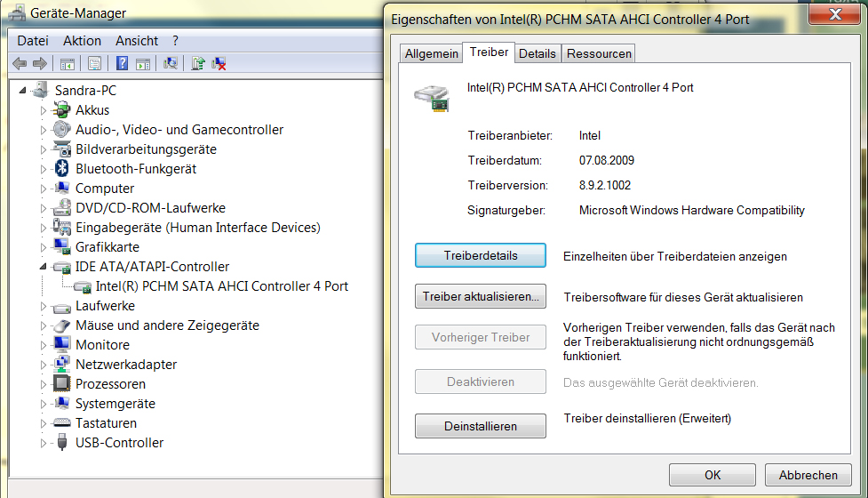868x498 pixels.
Task: Open the Ansicht menu
Action: click(137, 41)
